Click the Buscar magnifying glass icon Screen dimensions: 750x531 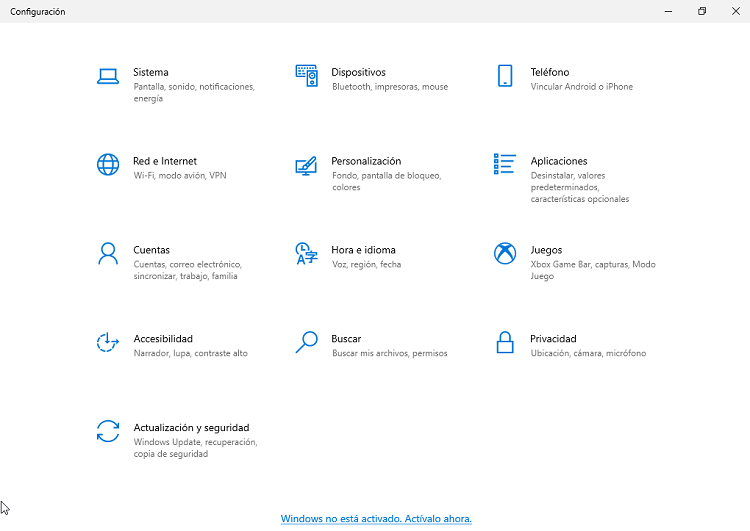(x=306, y=342)
